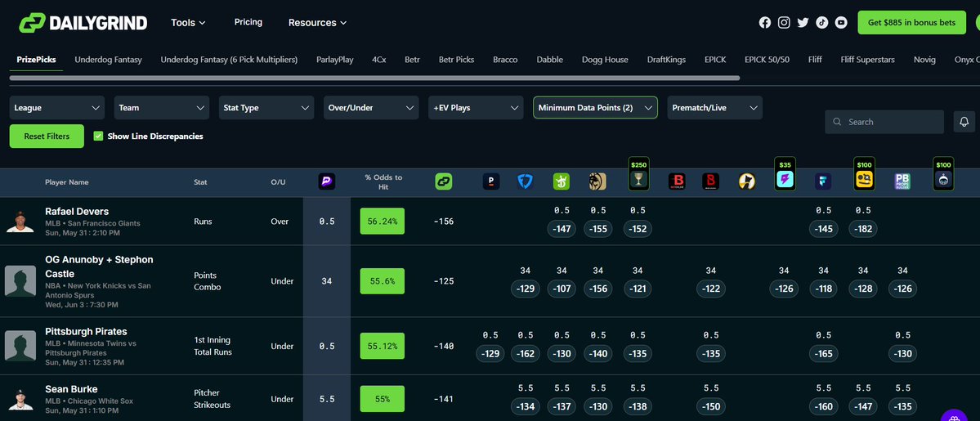Image resolution: width=980 pixels, height=421 pixels.
Task: Click the black P sportsbook icon
Action: click(491, 181)
